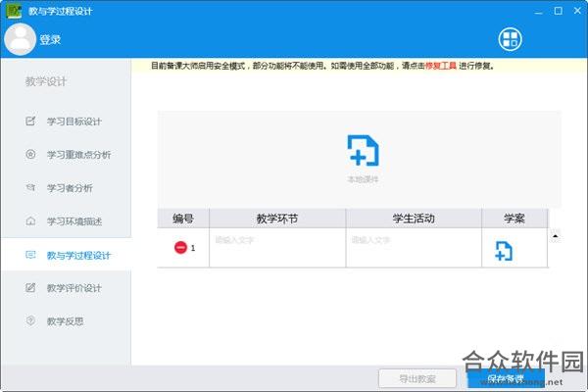Click the 修复工具 repair tool link

point(440,66)
